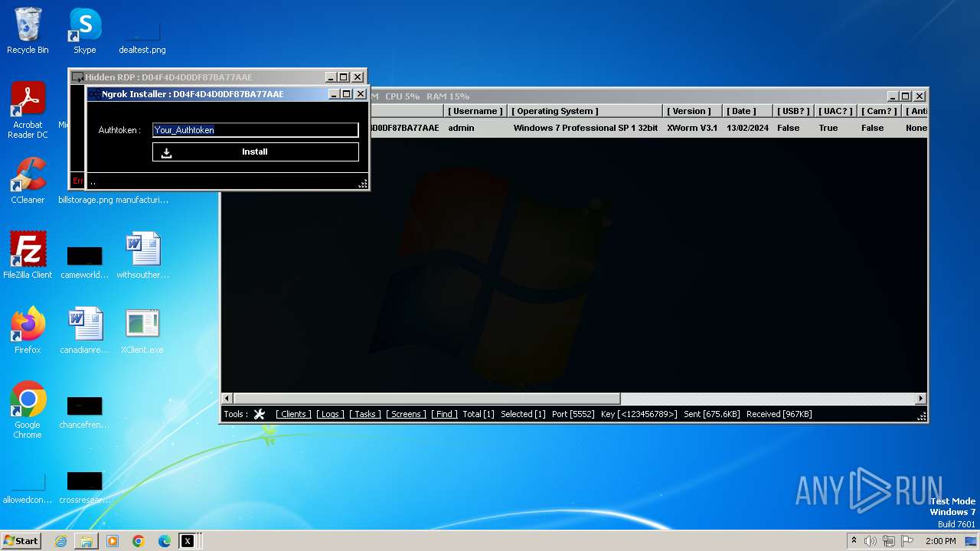Click the Sent [675.6KB] status entry
This screenshot has height=551, width=980.
click(x=712, y=414)
